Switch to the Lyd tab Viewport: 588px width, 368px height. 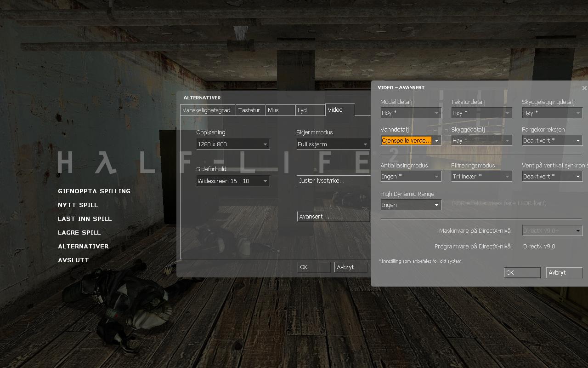[310, 110]
